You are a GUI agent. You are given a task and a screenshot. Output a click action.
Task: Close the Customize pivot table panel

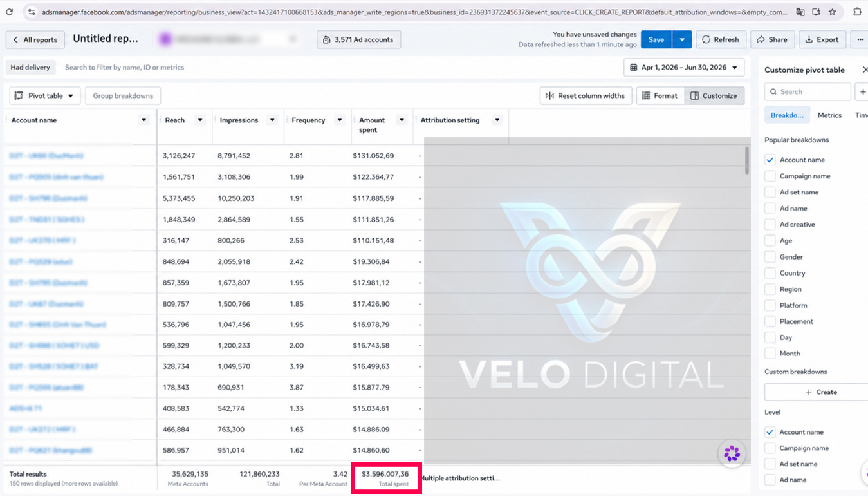(x=864, y=70)
